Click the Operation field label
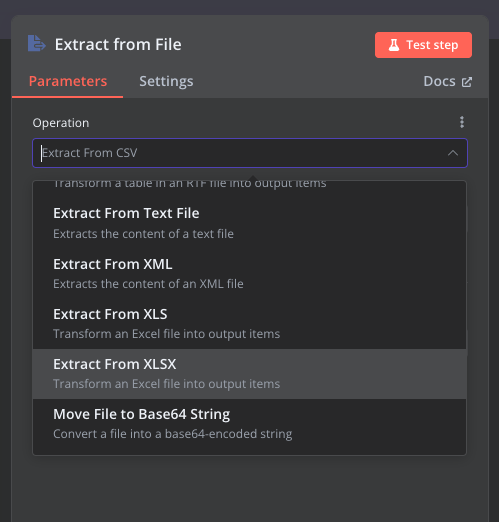 tap(61, 123)
